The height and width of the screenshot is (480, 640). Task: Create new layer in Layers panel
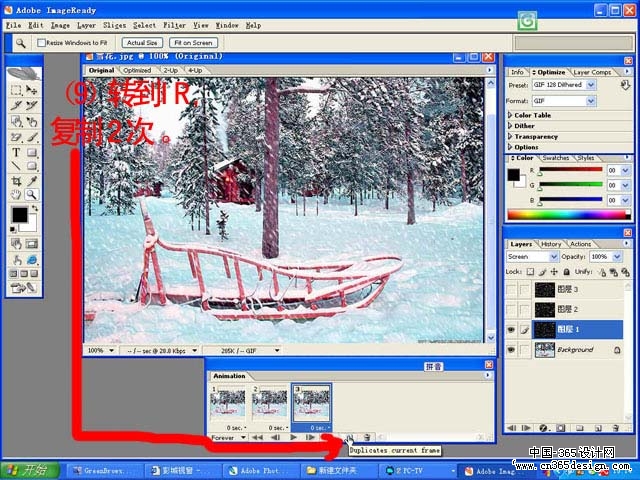[x=598, y=428]
